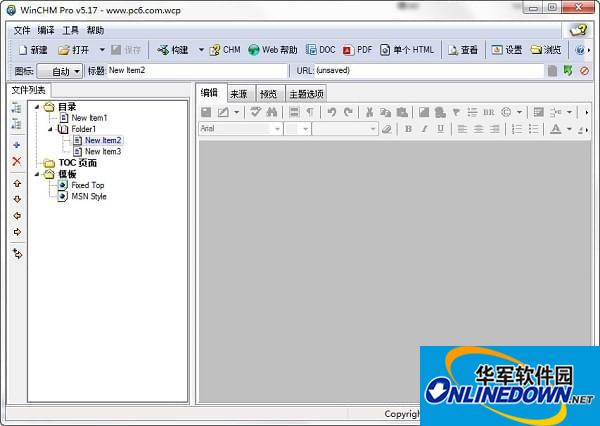Click the CHM build icon in toolbar
The image size is (600, 426).
pos(224,49)
